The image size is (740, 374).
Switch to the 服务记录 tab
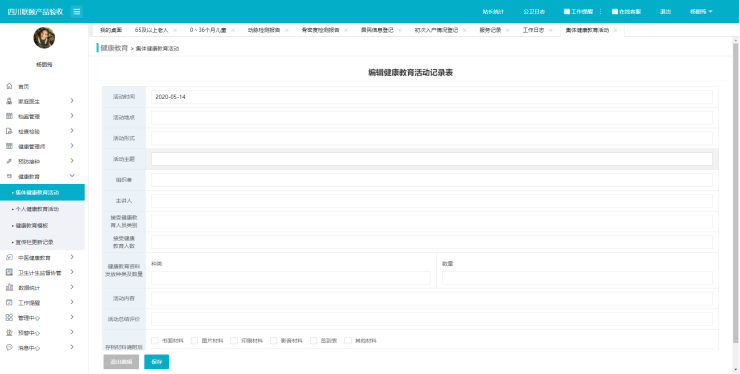pos(490,30)
